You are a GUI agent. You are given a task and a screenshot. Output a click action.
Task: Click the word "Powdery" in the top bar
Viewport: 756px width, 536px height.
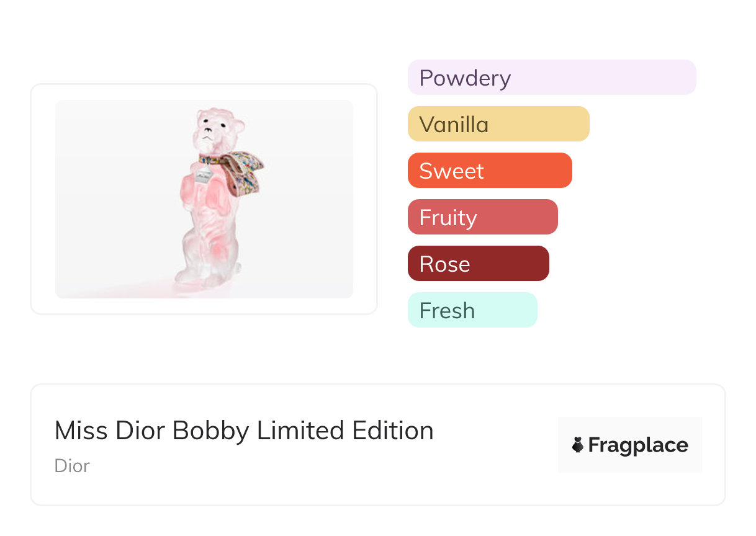click(465, 78)
